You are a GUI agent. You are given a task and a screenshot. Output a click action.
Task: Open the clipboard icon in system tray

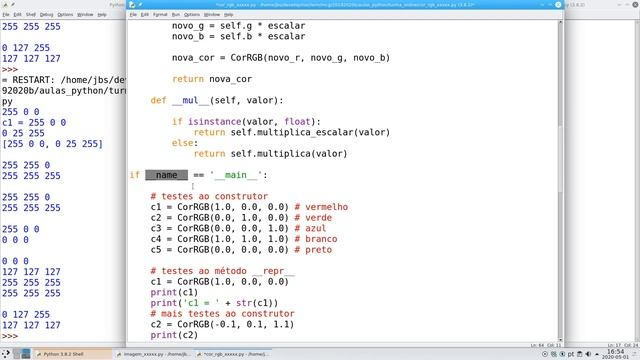[x=579, y=354]
